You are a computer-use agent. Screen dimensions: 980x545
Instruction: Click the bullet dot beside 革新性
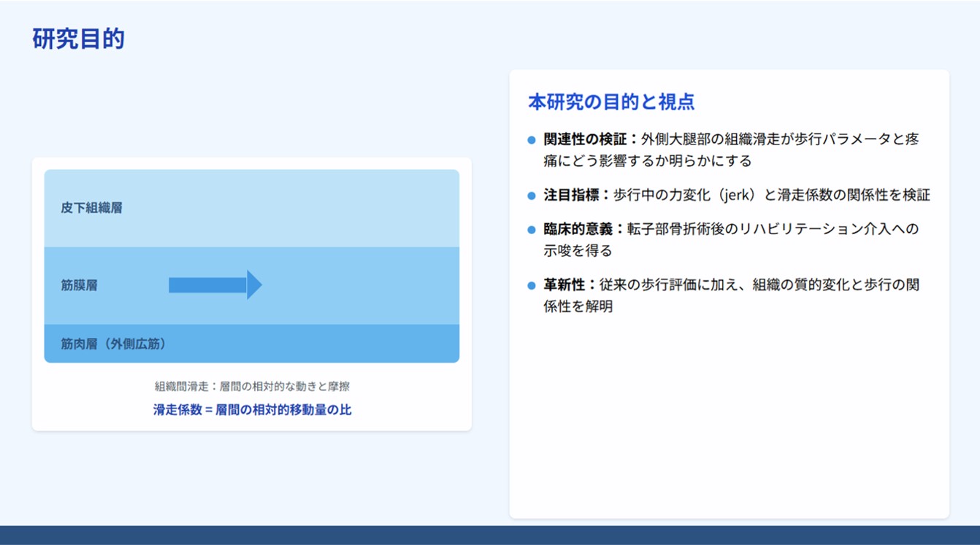pos(532,285)
